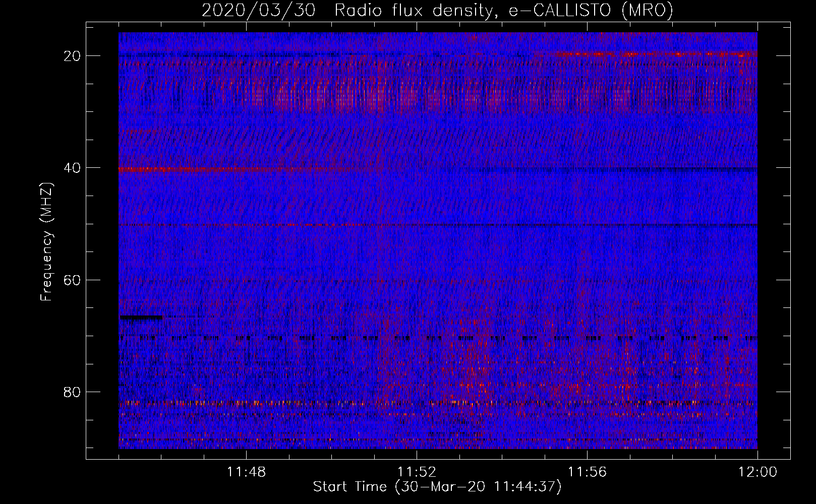Click the '11:48' time tick label
Image resolution: width=816 pixels, height=504 pixels.
[x=246, y=472]
